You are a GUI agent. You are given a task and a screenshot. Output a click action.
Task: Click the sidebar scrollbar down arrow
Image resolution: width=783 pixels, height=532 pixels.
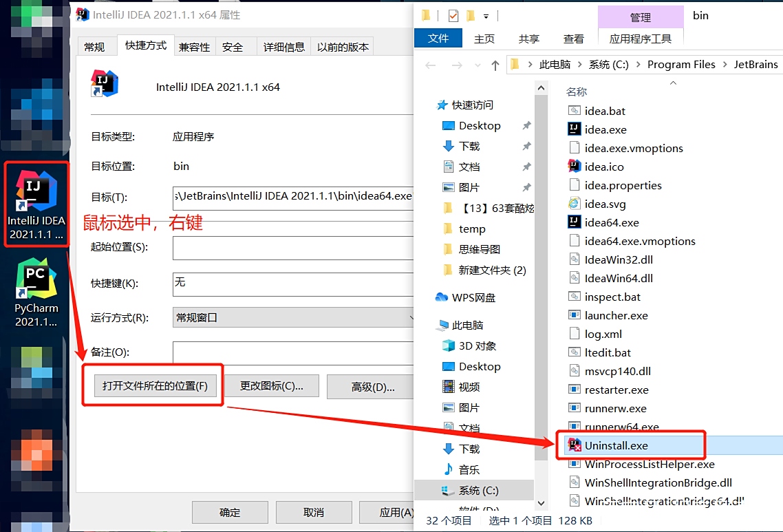(x=541, y=503)
